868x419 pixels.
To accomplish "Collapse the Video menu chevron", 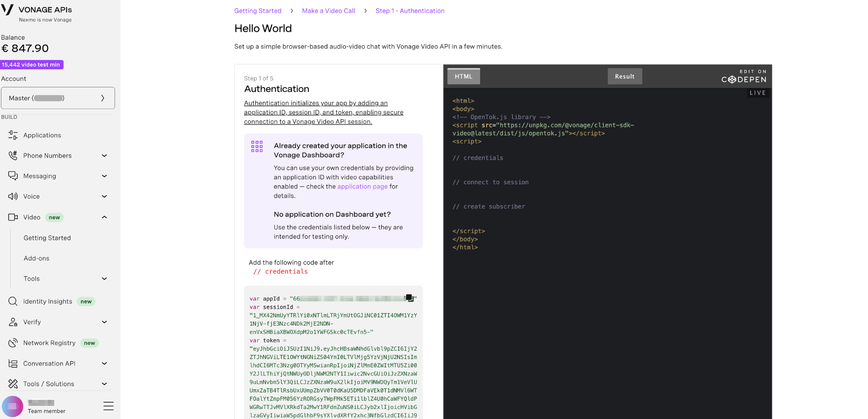I will point(105,217).
